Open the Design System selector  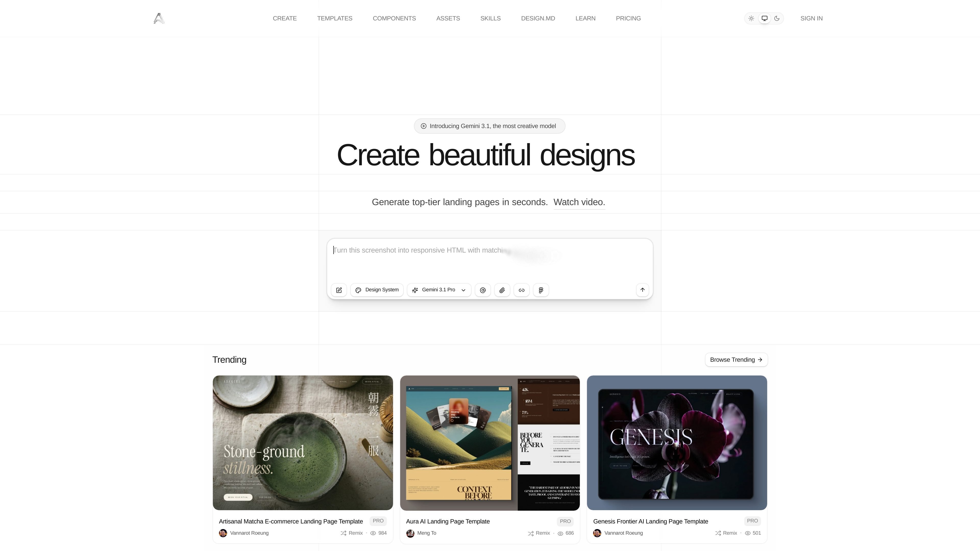tap(377, 290)
